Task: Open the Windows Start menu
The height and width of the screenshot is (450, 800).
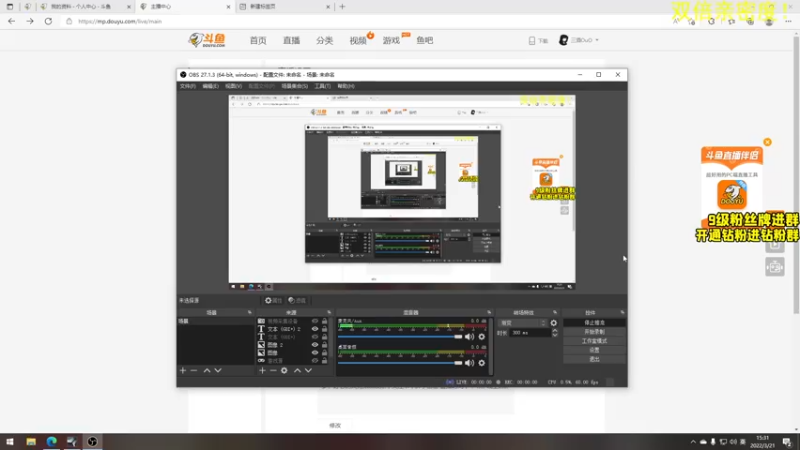Action: pyautogui.click(x=10, y=441)
